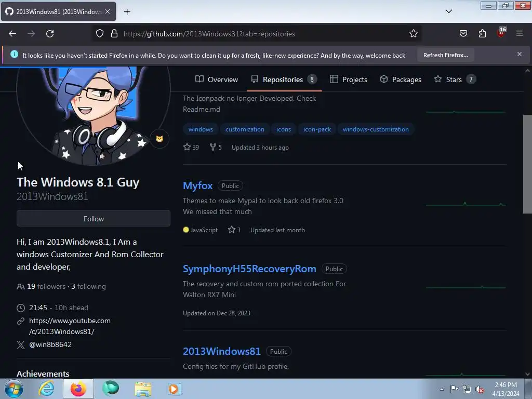Viewport: 532px width, 399px height.
Task: Click the profile avatar image
Action: point(93,115)
